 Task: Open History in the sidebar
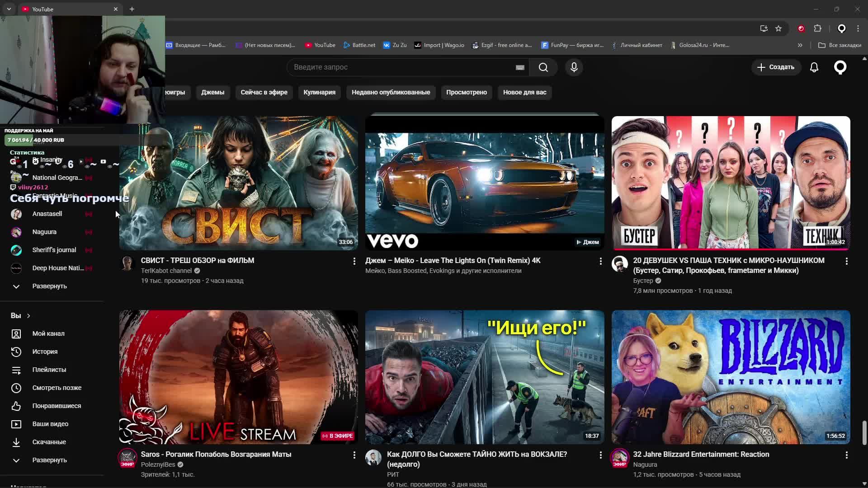[x=45, y=352]
